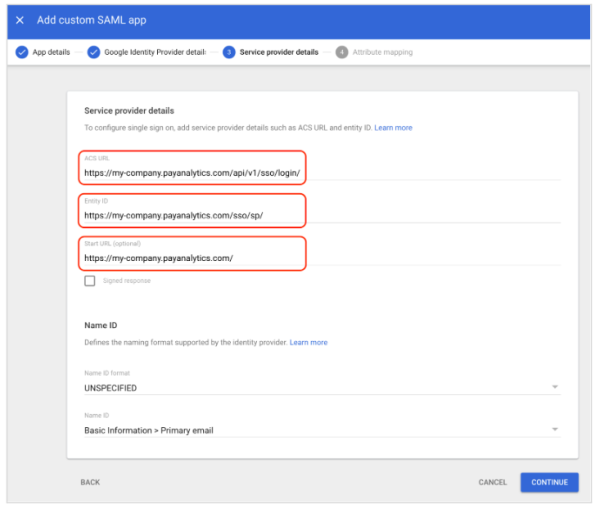Close the Add custom SAML app dialog
The width and height of the screenshot is (600, 508).
(20, 20)
